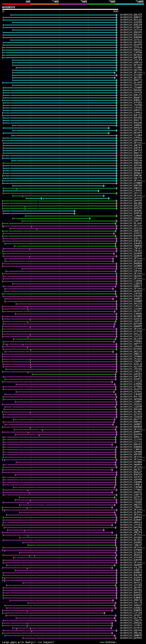This screenshot has height=644, width=146.
Task: Click hit UniRef100_B4DBD6
Action: click(131, 263)
